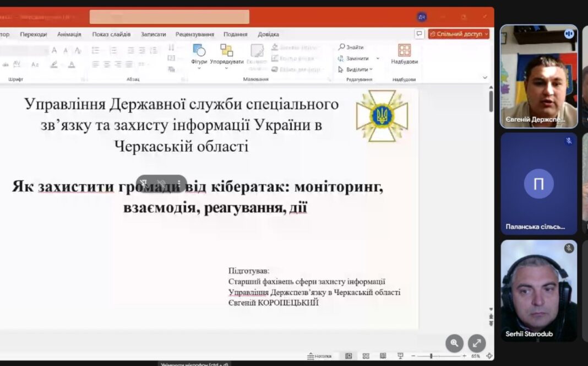Viewport: 588px width, 366px height.
Task: Expand the Замінити dropdown arrow
Action: pos(378,58)
